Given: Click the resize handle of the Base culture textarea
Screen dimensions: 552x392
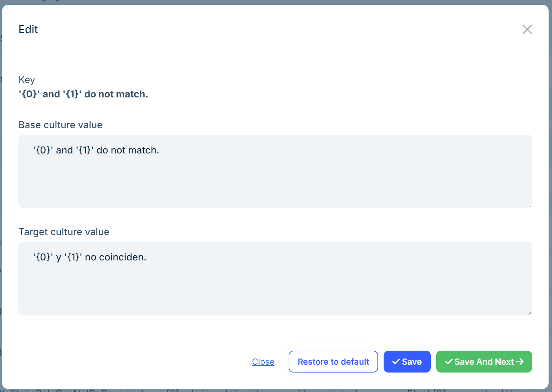Looking at the screenshot, I should [529, 205].
